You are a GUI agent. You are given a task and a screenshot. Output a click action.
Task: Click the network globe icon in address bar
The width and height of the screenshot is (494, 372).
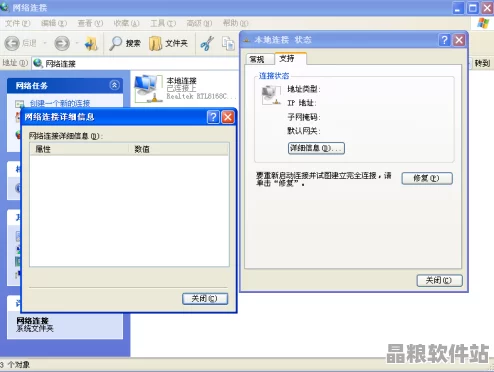tap(38, 63)
